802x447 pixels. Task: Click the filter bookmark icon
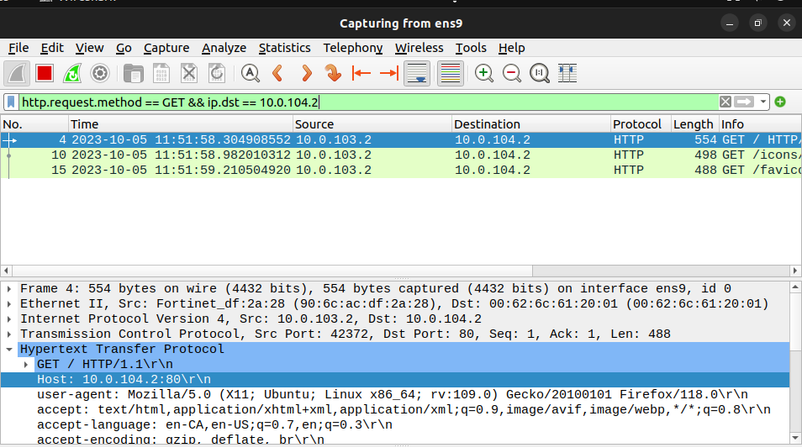point(11,102)
